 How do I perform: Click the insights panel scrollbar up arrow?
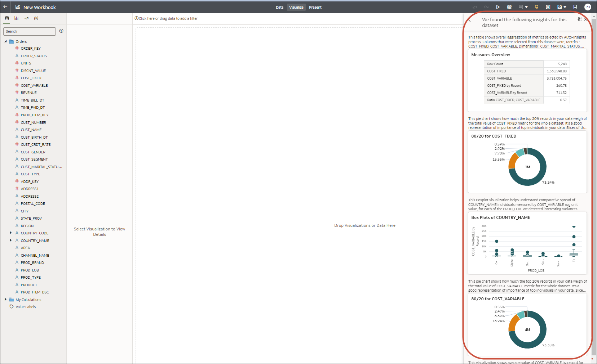(x=594, y=16)
